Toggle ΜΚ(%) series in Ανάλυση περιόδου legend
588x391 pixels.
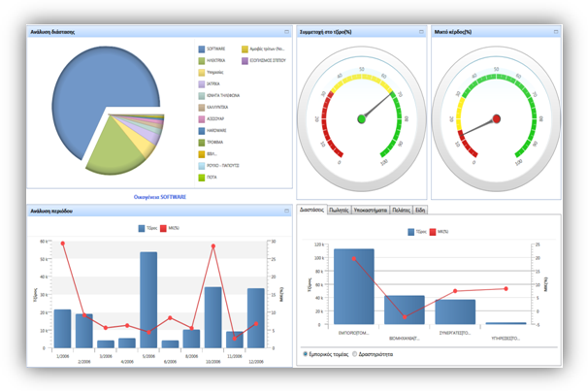tap(170, 228)
